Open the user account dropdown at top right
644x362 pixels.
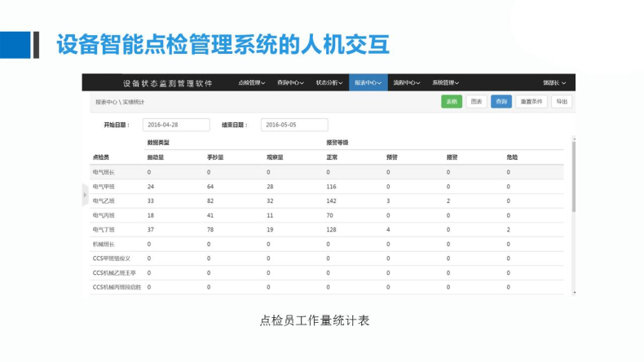(x=554, y=82)
